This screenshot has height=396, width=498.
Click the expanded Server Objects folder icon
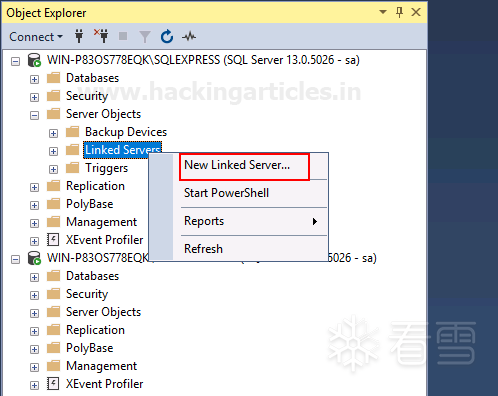[53, 114]
